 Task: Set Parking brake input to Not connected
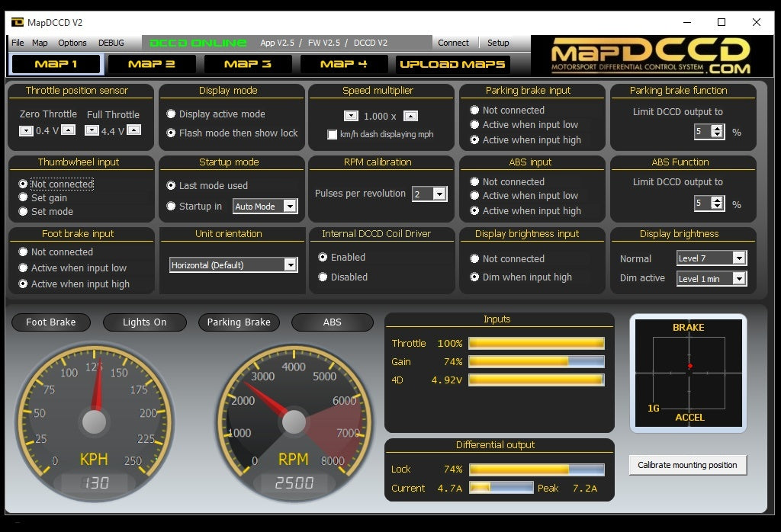507,110
